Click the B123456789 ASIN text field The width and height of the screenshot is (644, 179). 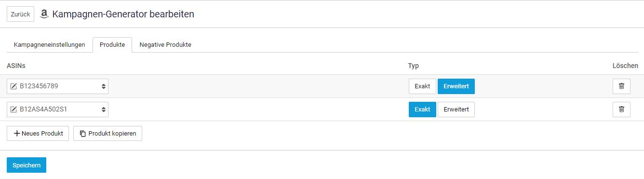(x=57, y=86)
